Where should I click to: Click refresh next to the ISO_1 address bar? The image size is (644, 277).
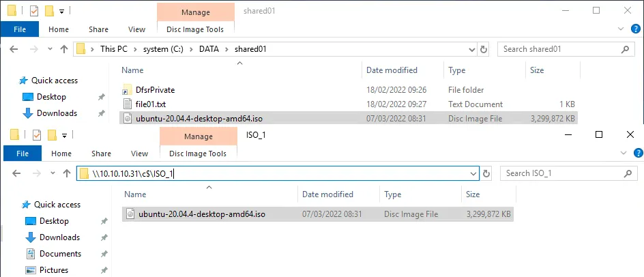(x=486, y=173)
